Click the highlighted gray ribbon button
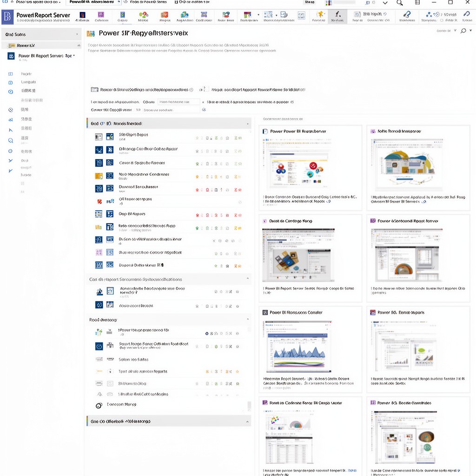Screen dimensions: 476x476 [337, 16]
